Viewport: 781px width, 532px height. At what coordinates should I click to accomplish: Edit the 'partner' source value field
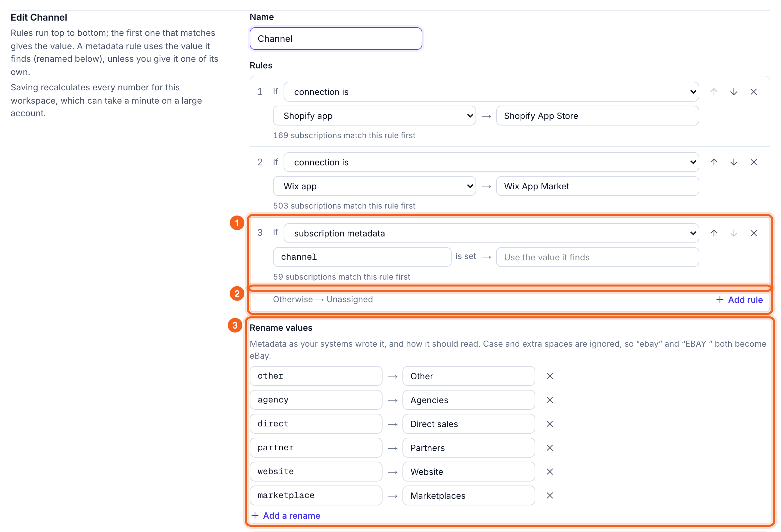tap(316, 448)
